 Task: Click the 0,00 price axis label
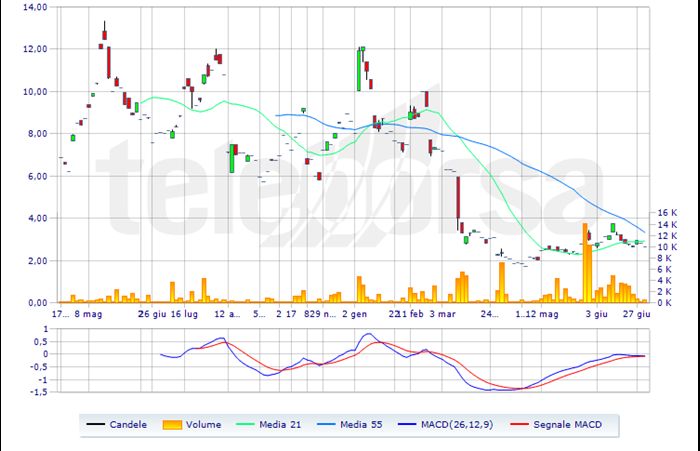(38, 303)
